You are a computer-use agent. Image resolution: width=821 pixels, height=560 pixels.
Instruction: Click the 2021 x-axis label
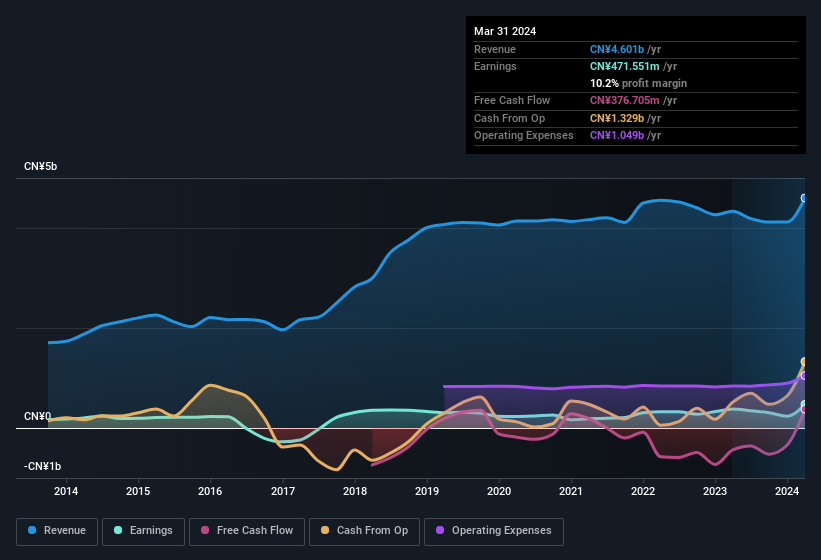pyautogui.click(x=571, y=491)
